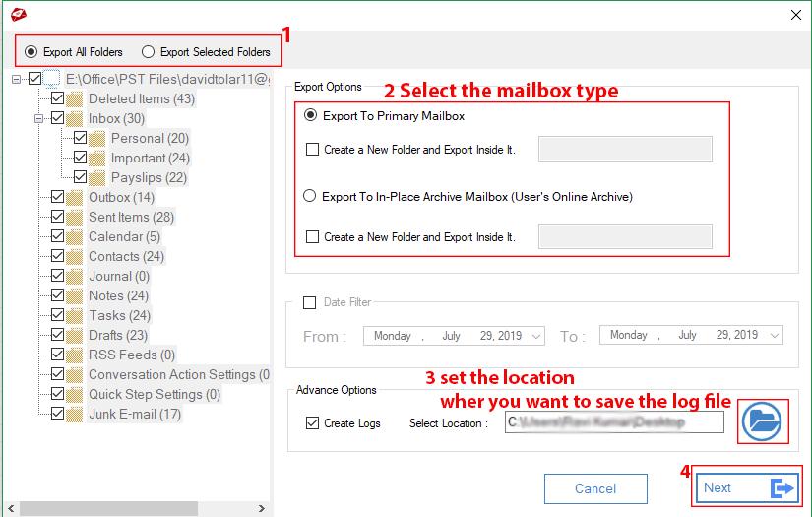This screenshot has width=812, height=517.
Task: Select the Contacts (24) folder item
Action: (126, 257)
